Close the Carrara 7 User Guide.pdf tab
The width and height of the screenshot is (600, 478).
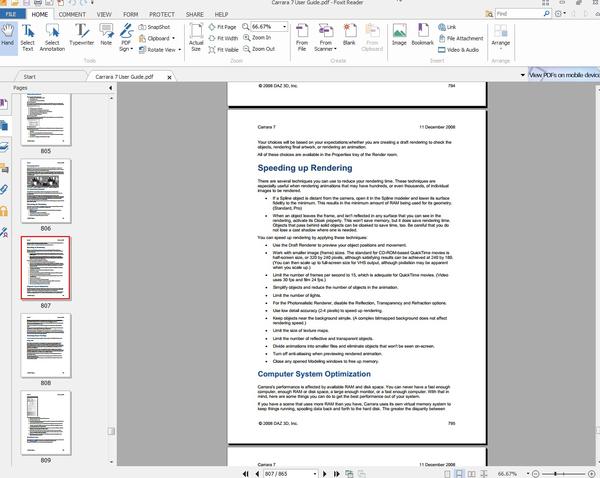tap(170, 77)
